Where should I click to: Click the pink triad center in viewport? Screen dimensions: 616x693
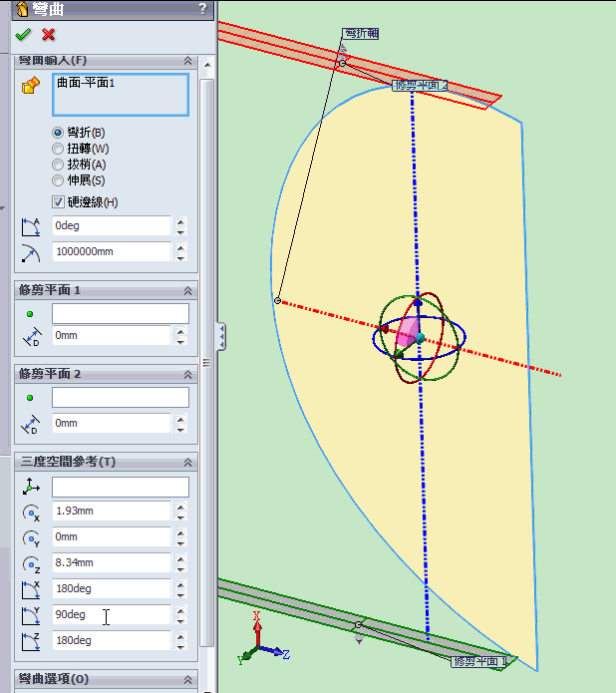coord(408,332)
